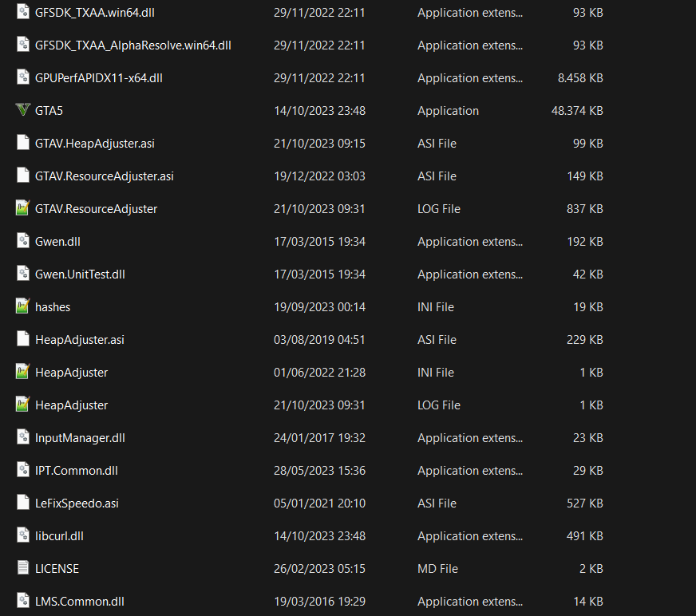Click the HeapAdjuster LOG file date
Viewport: 696px width, 616px height.
click(319, 405)
